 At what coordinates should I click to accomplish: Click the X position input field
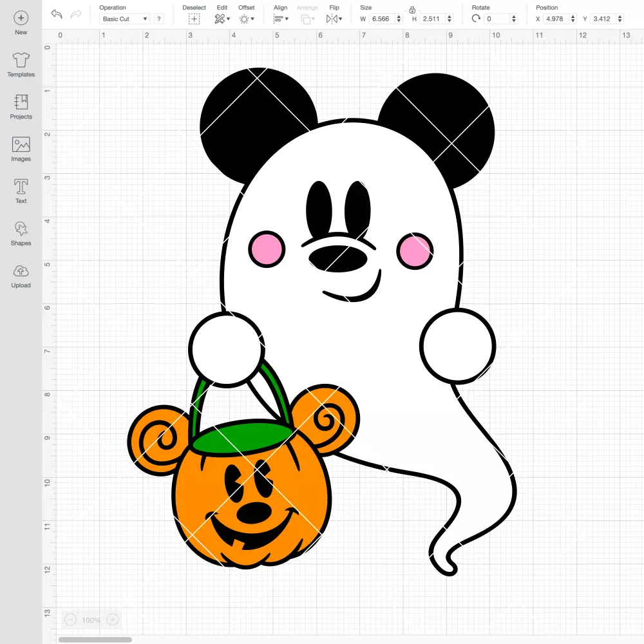click(x=556, y=19)
